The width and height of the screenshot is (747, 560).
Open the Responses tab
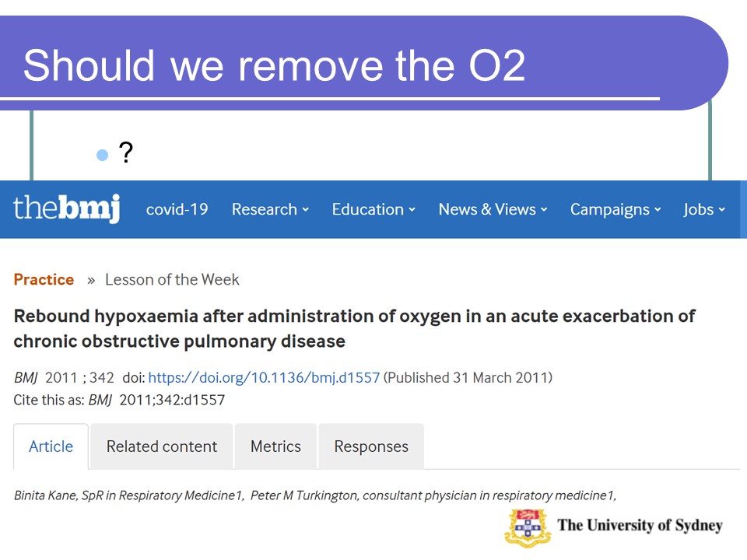pyautogui.click(x=371, y=446)
